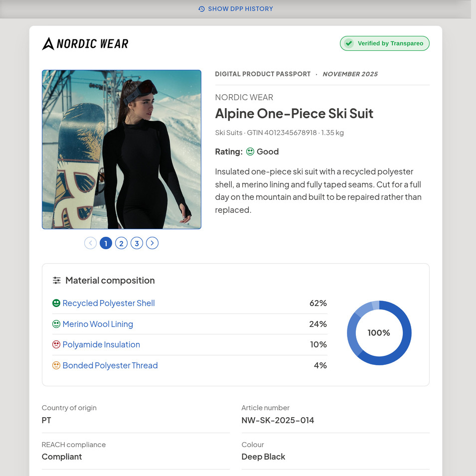Screen dimensions: 476x476
Task: Click the green verified checkmark icon
Action: tap(349, 43)
